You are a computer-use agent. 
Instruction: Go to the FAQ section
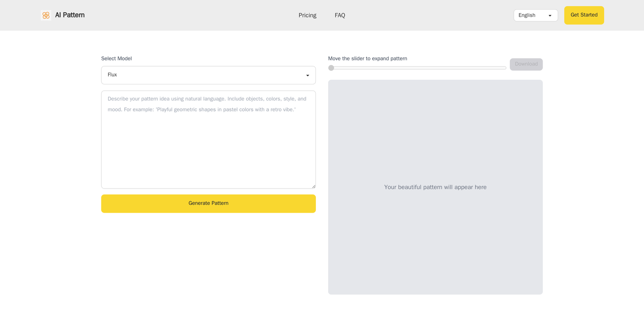[339, 15]
